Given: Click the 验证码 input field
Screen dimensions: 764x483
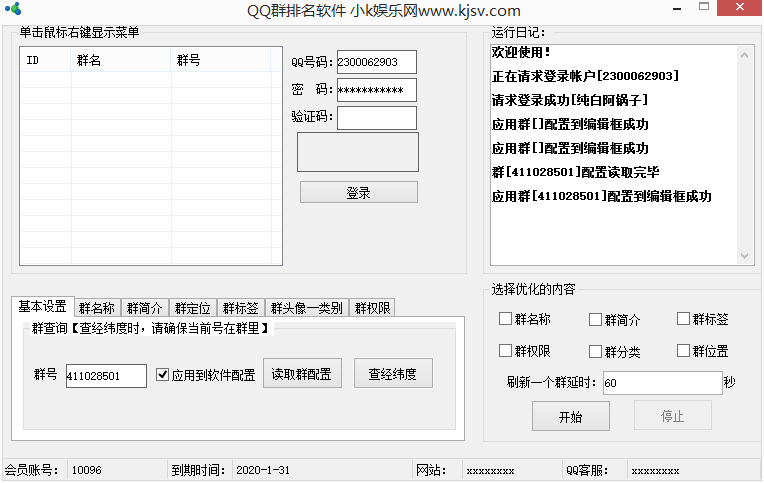Looking at the screenshot, I should pyautogui.click(x=377, y=118).
